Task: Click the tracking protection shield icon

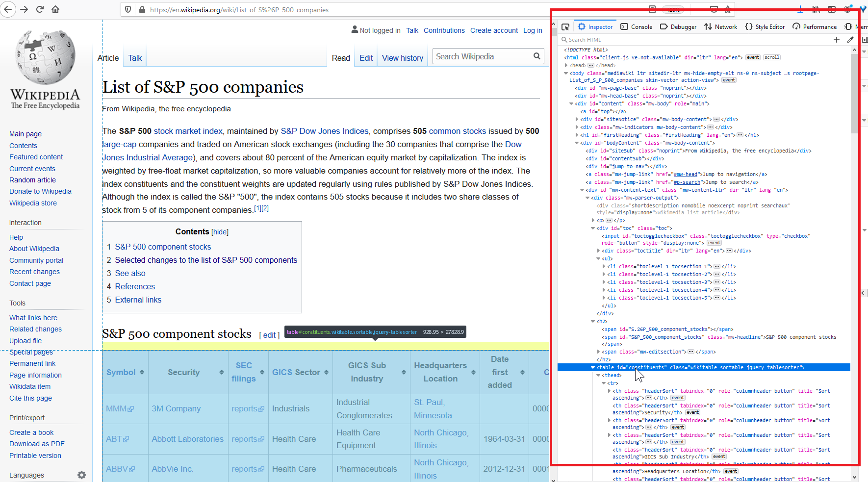Action: click(128, 9)
